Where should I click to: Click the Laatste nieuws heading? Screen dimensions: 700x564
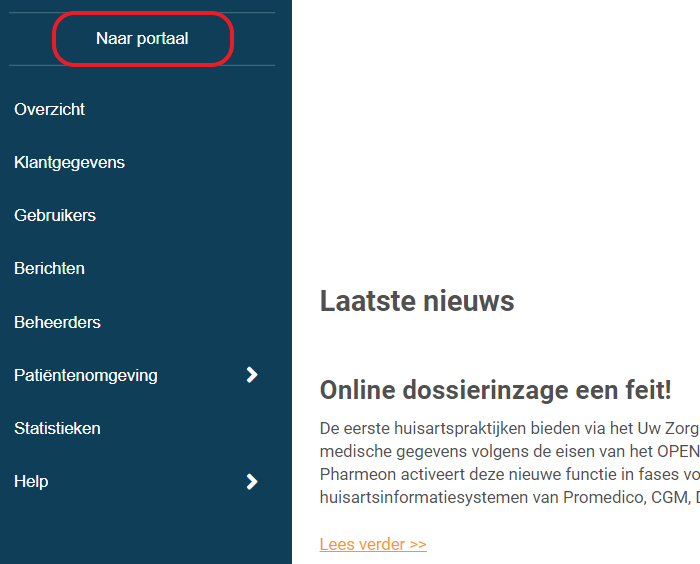417,300
